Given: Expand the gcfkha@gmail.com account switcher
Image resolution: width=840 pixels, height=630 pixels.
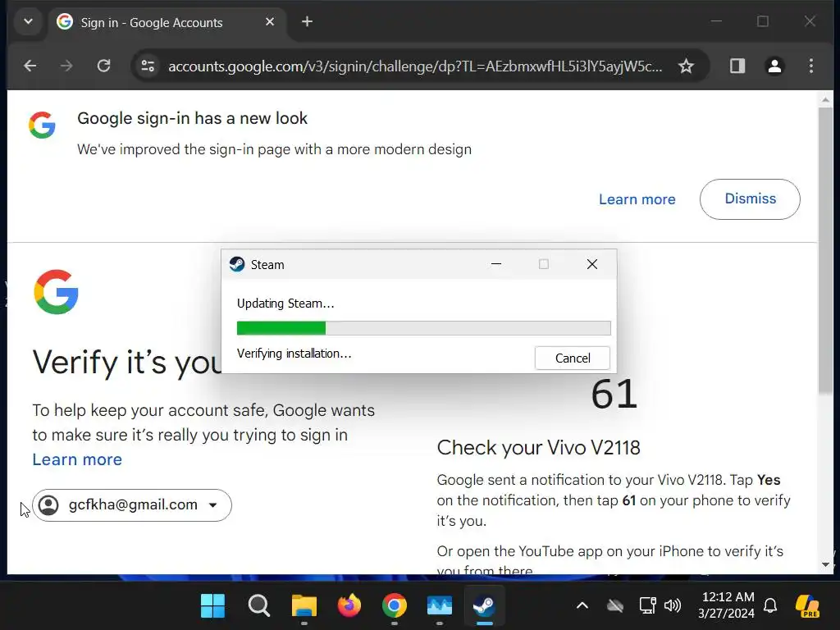Looking at the screenshot, I should click(132, 505).
